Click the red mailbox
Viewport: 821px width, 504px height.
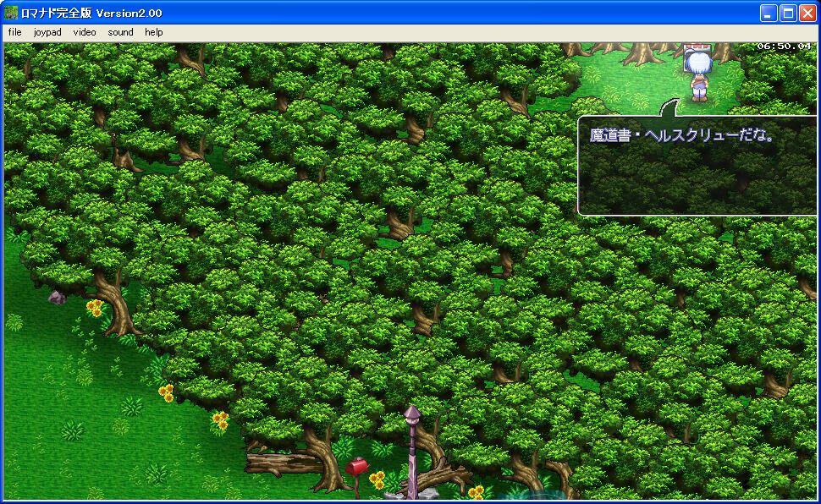(356, 466)
